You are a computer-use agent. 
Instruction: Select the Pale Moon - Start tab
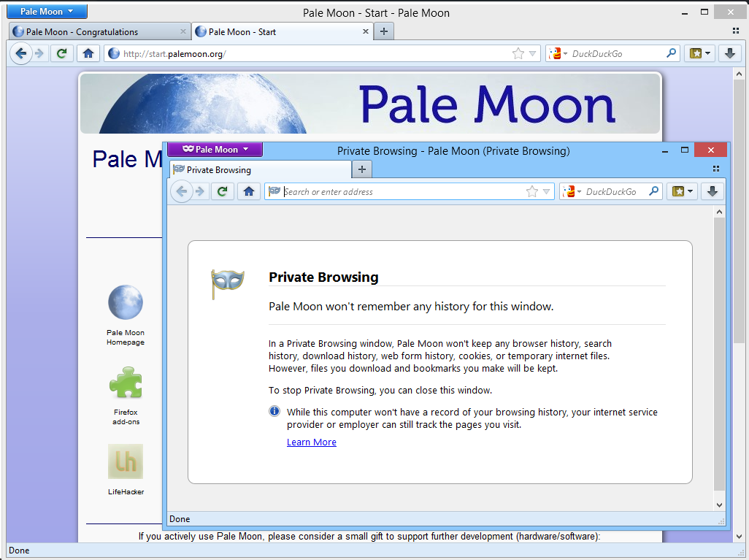282,31
